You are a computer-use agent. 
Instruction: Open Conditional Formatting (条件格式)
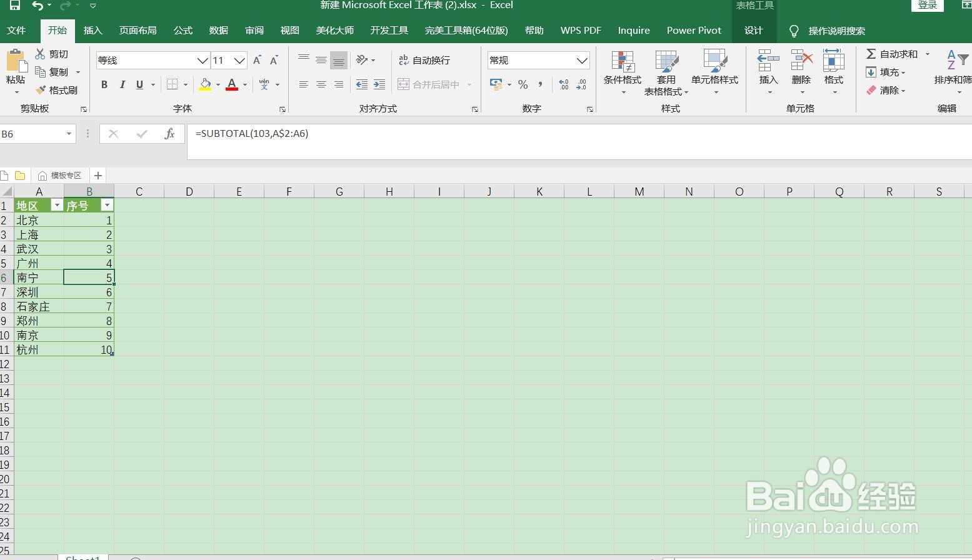[623, 72]
